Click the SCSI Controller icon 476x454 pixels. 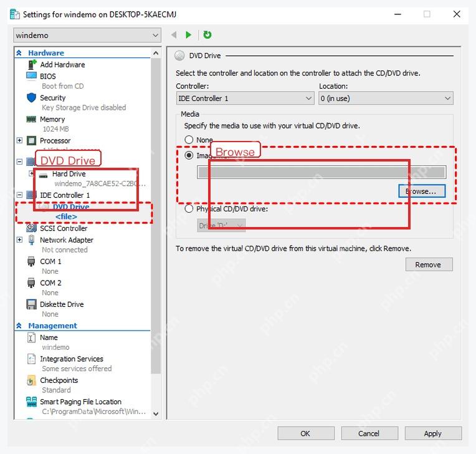31,228
